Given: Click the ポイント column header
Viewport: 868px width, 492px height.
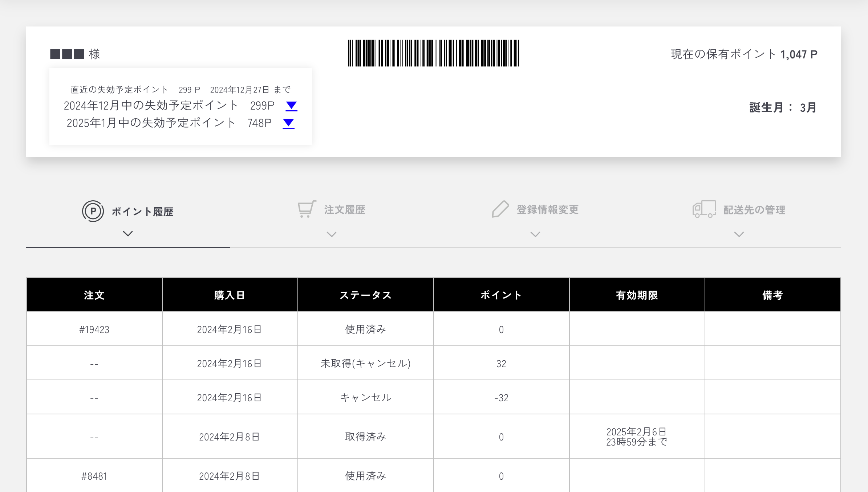Looking at the screenshot, I should pos(502,295).
